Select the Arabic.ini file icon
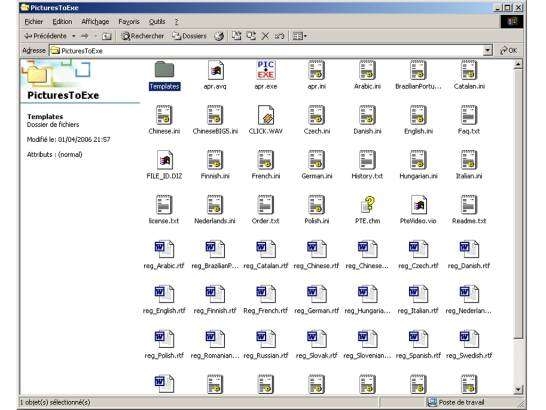 (367, 70)
